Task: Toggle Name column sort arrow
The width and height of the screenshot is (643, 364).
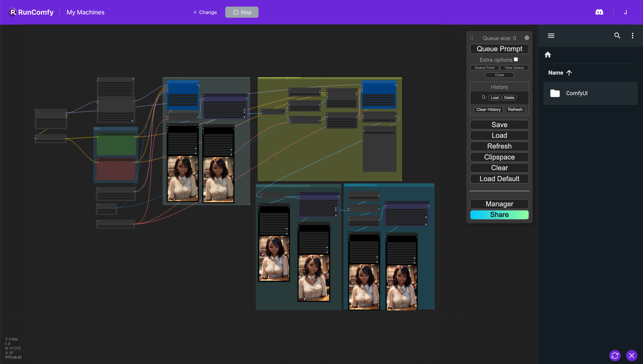Action: 569,73
